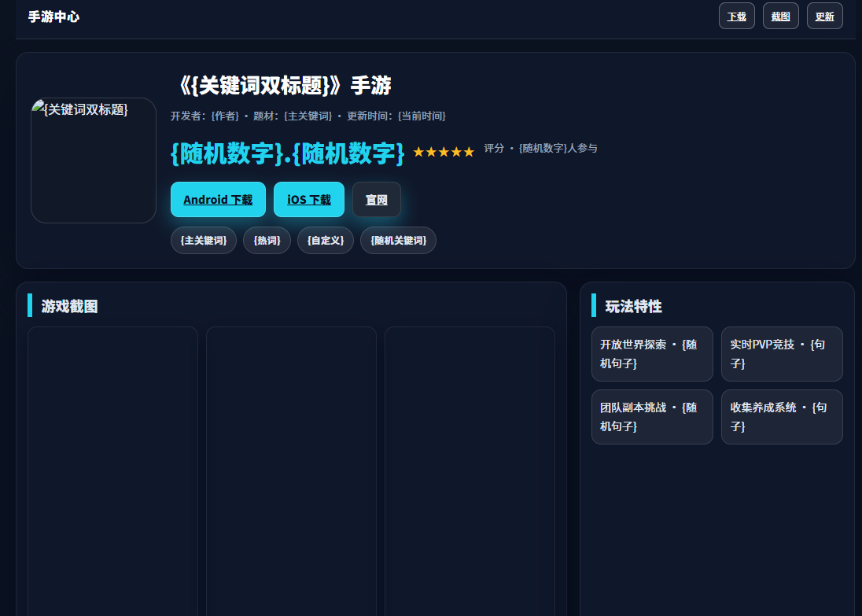Click the 下载 button in top navigation

pyautogui.click(x=736, y=16)
